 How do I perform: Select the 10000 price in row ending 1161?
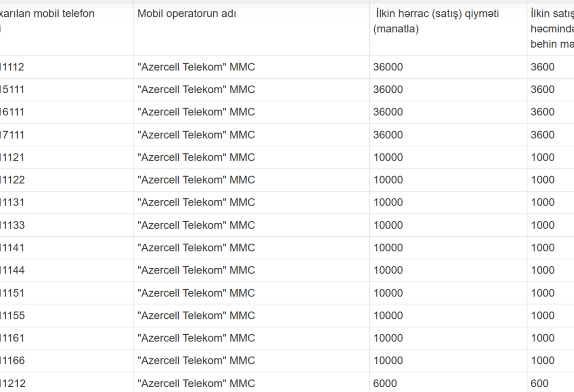(x=388, y=338)
